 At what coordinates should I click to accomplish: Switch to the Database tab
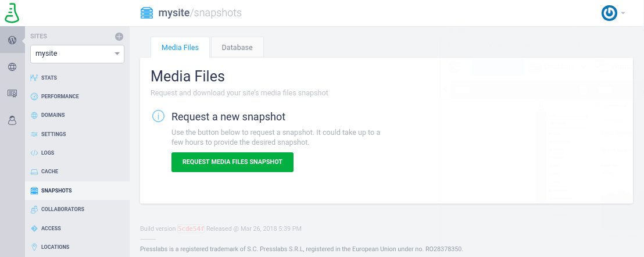click(237, 47)
